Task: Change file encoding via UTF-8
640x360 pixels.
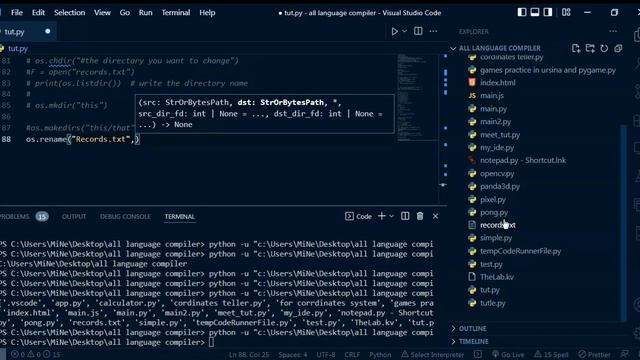Action: [325, 355]
